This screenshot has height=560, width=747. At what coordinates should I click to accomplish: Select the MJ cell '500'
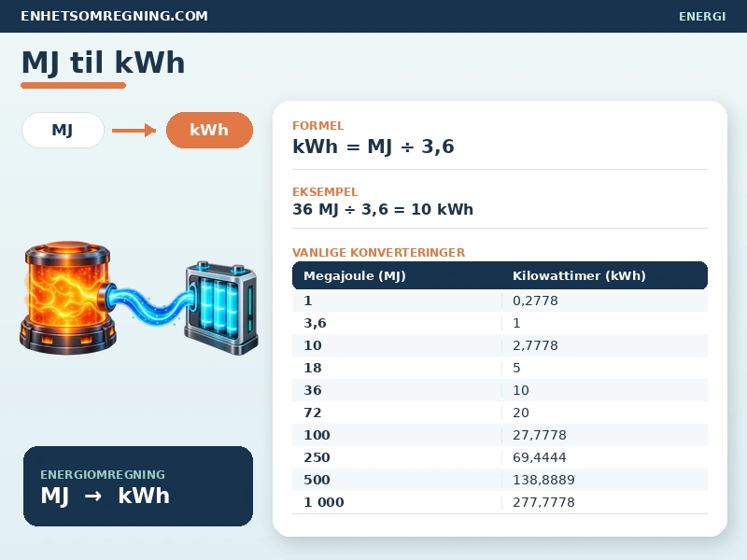pyautogui.click(x=317, y=480)
